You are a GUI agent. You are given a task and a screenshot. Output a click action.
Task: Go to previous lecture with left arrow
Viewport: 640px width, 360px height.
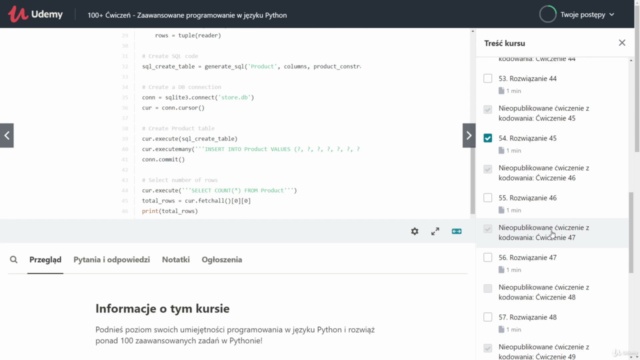click(7, 136)
